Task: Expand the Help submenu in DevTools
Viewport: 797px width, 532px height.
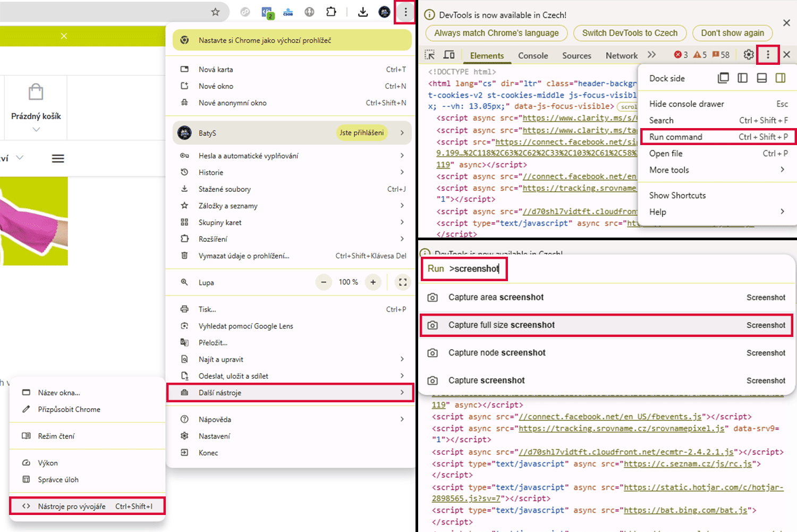Action: click(718, 212)
